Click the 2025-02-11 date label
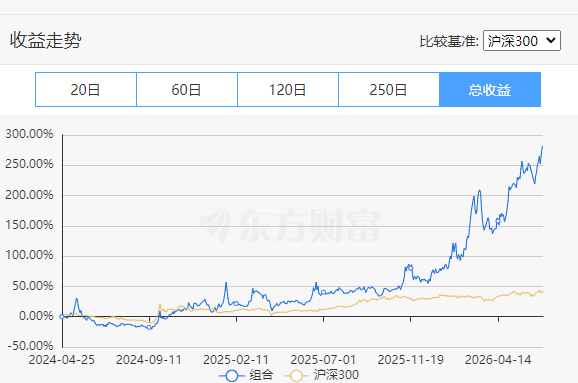This screenshot has width=578, height=383. point(236,360)
